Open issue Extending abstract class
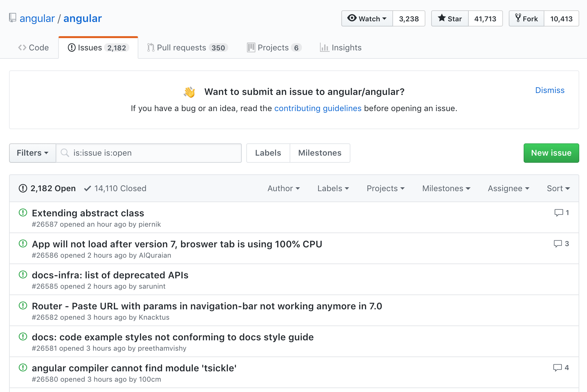Viewport: 587px width, 392px height. tap(88, 213)
